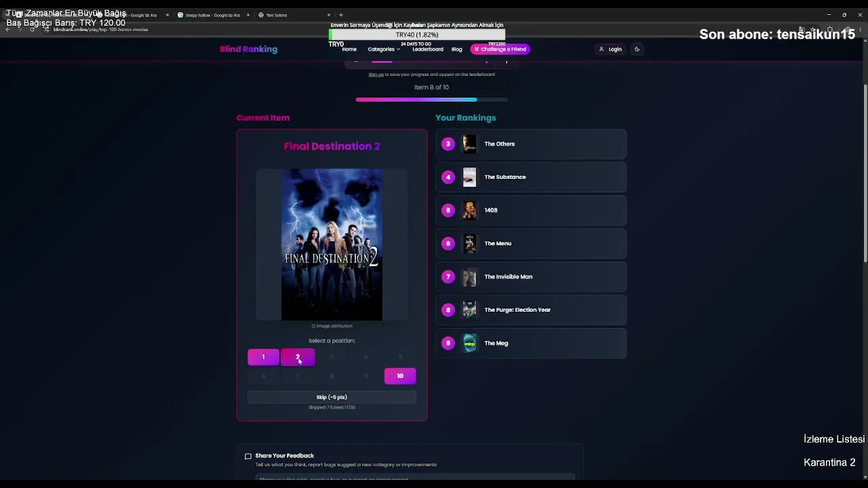Place movie at position 1
Viewport: 868px width, 488px height.
click(263, 357)
